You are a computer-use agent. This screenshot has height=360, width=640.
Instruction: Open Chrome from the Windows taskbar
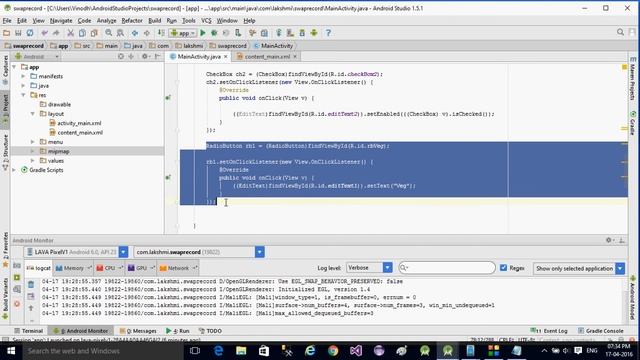[333, 351]
